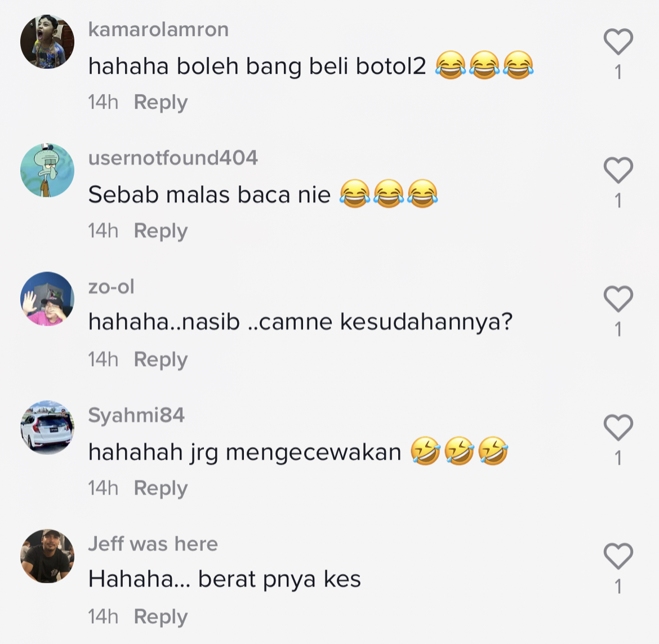
Task: Open kamarolamron's profile picture
Action: 47,42
